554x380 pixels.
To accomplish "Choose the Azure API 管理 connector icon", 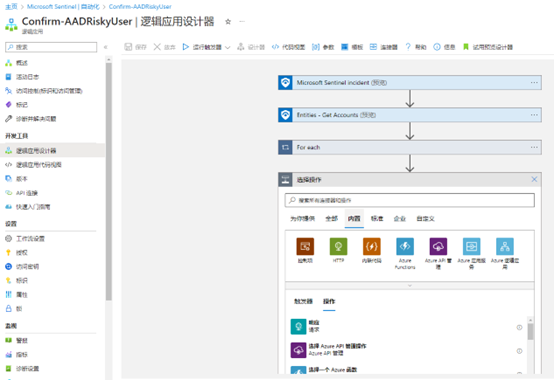I will coord(438,247).
